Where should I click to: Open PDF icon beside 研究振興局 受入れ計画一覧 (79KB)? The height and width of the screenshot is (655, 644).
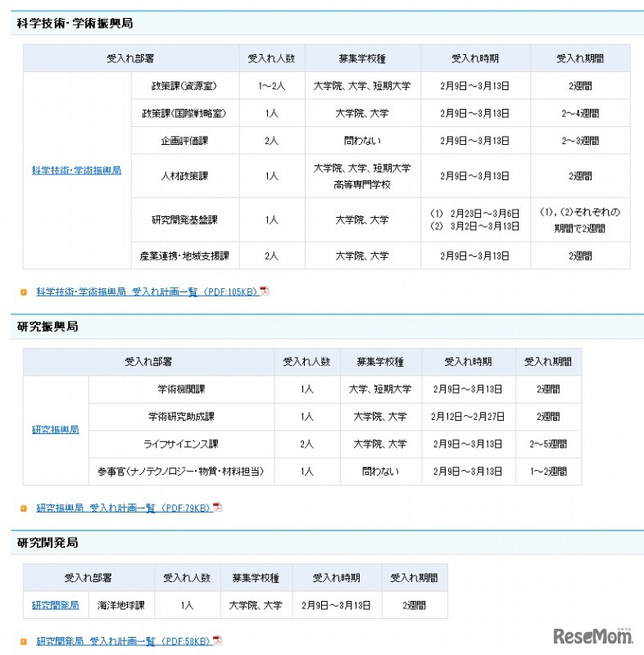217,507
